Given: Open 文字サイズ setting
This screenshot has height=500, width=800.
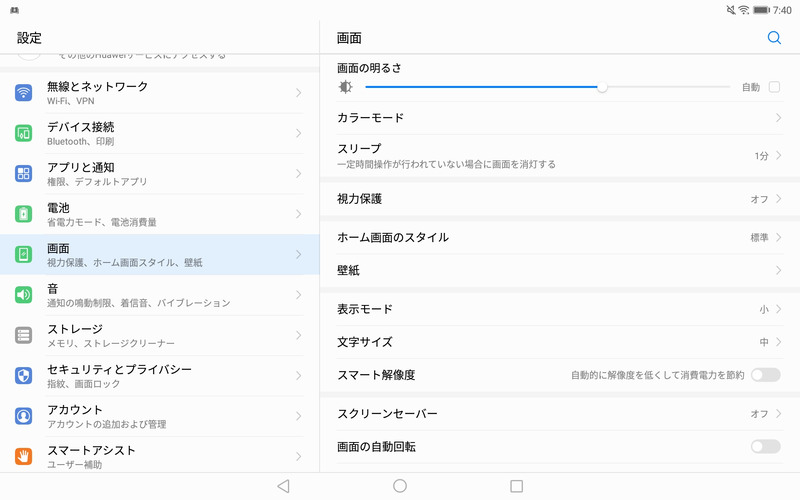Looking at the screenshot, I should click(560, 342).
